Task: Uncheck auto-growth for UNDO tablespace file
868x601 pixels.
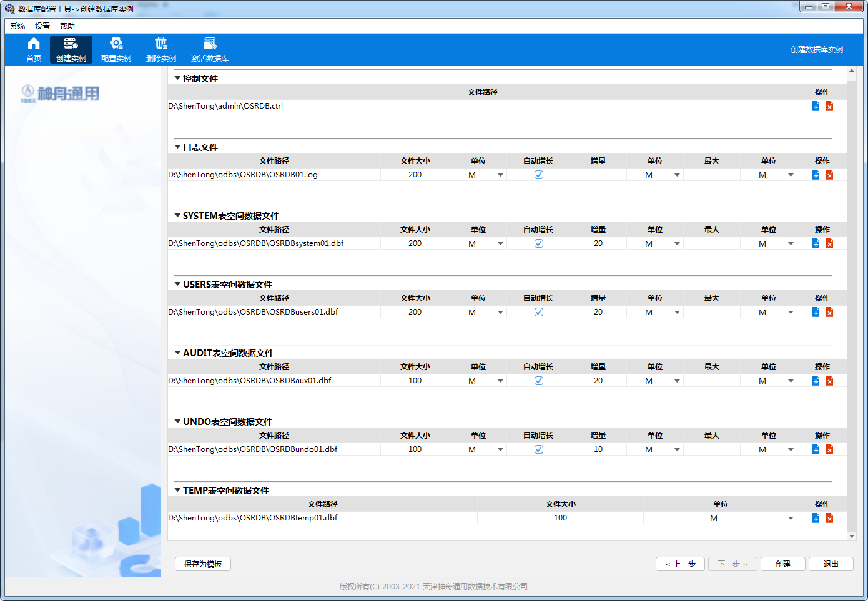Action: click(539, 449)
